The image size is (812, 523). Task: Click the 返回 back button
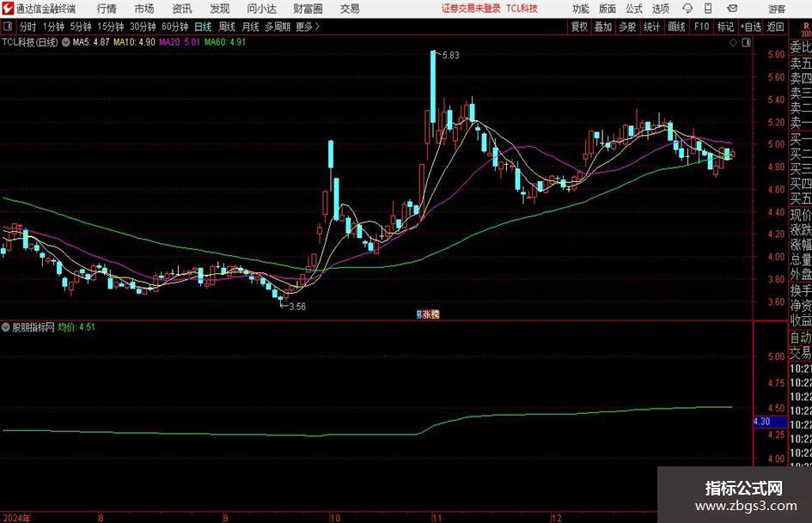click(x=775, y=27)
